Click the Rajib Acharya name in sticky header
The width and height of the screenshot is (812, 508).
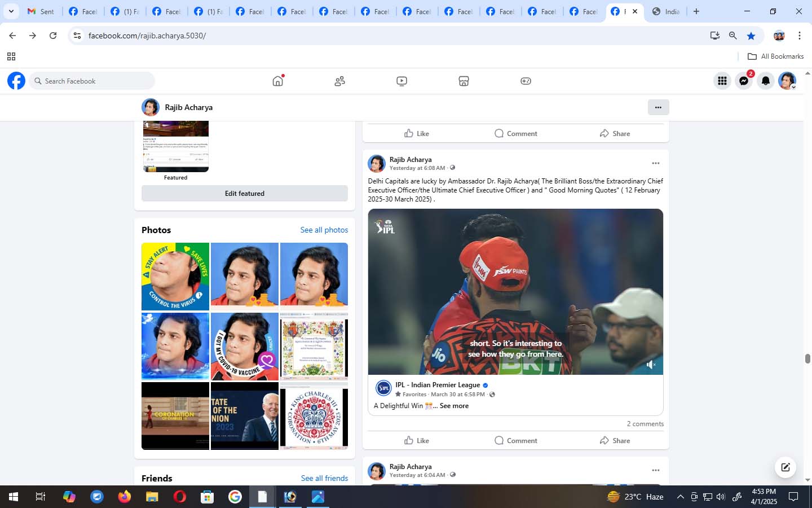[188, 107]
